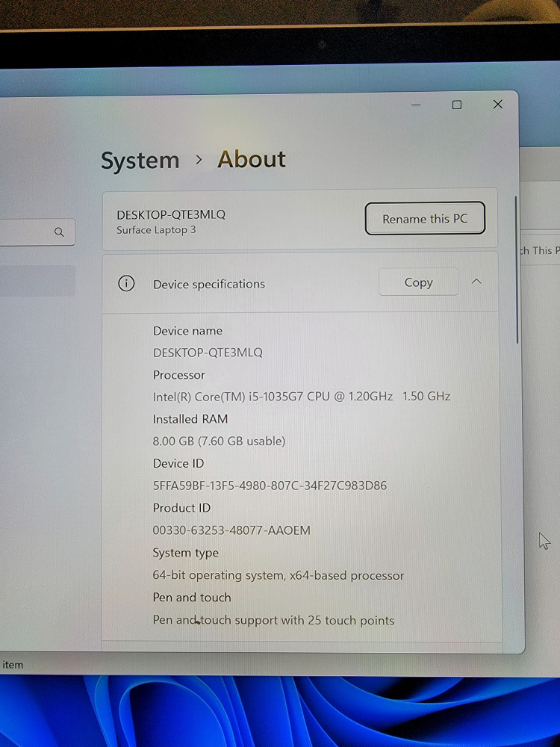The height and width of the screenshot is (747, 560).
Task: Select the 8.00 GB RAM value
Action: click(x=219, y=441)
